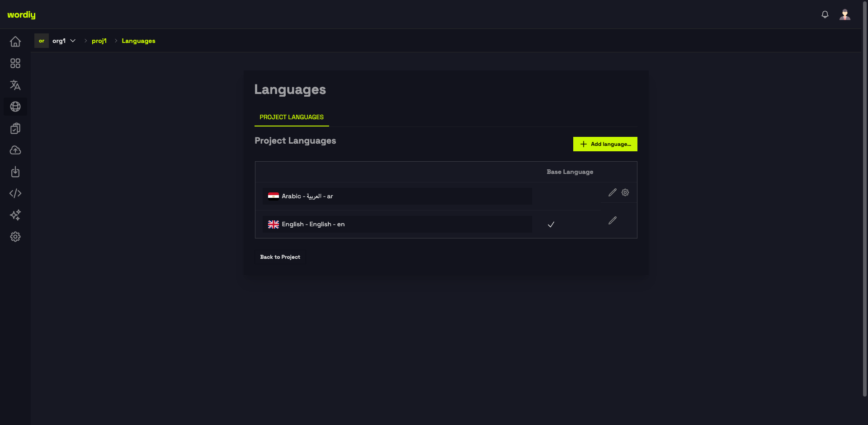Click the Add language button
Image resolution: width=868 pixels, height=425 pixels.
[x=605, y=144]
